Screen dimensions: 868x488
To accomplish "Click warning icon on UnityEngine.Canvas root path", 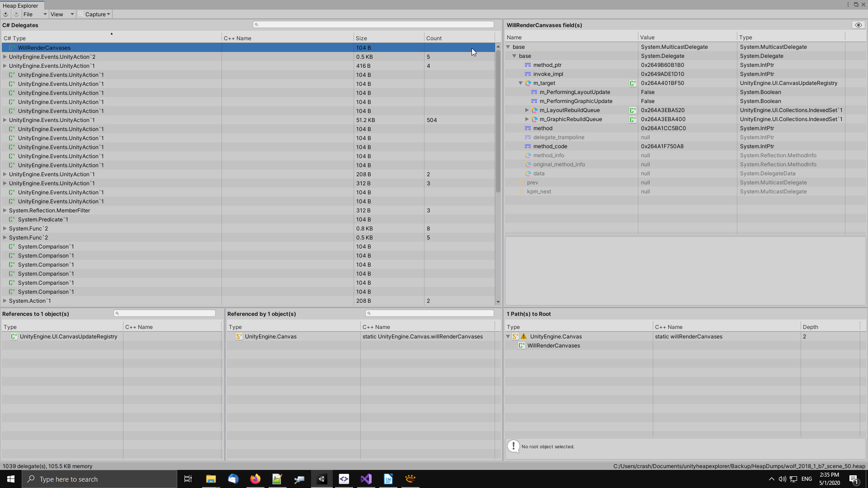I will (x=524, y=336).
